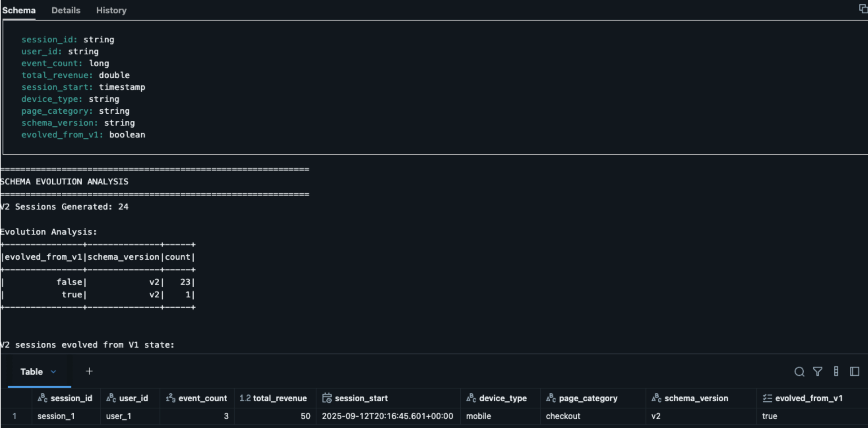Click the page_category column header
The height and width of the screenshot is (428, 868).
tap(588, 398)
